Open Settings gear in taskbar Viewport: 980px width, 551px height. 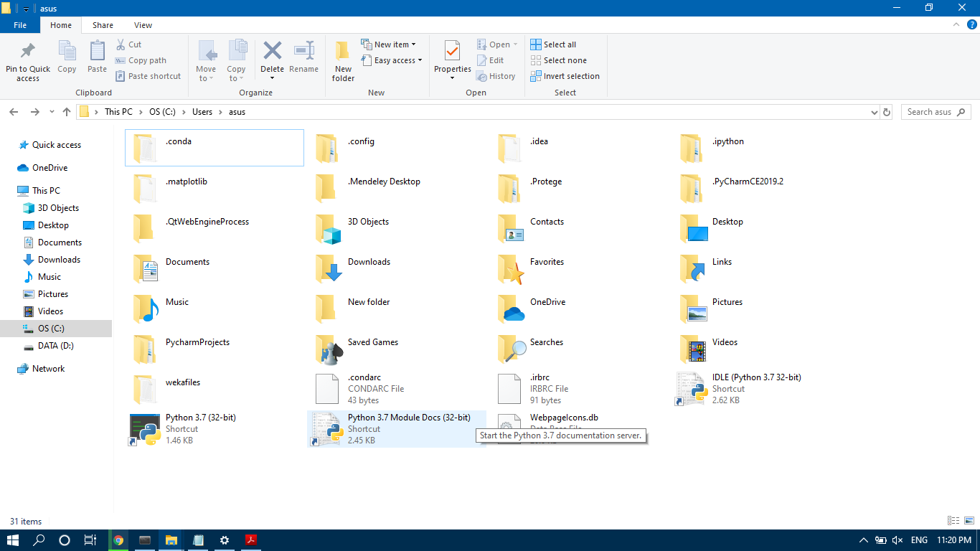225,540
